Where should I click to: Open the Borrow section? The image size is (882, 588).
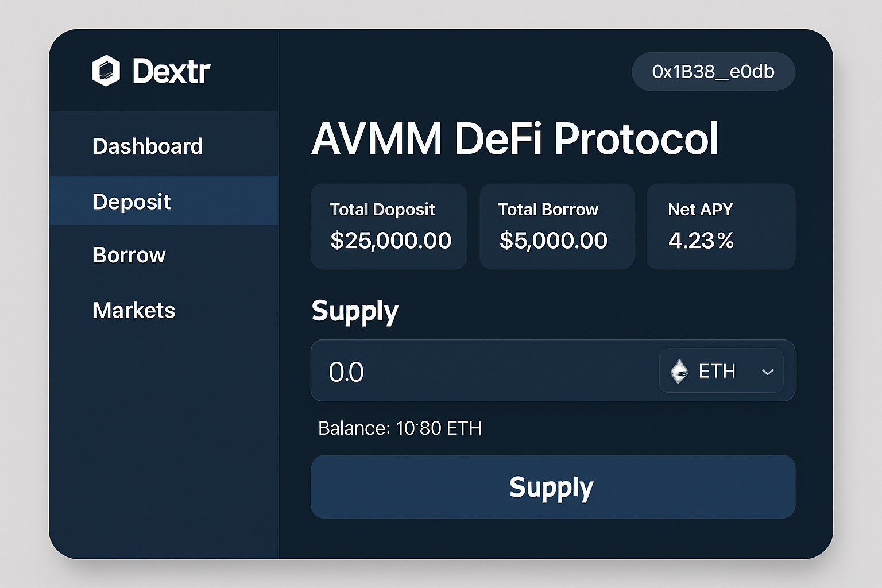click(129, 255)
